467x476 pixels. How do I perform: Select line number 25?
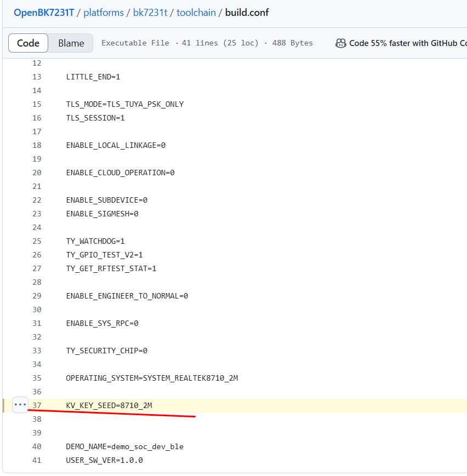pyautogui.click(x=37, y=241)
